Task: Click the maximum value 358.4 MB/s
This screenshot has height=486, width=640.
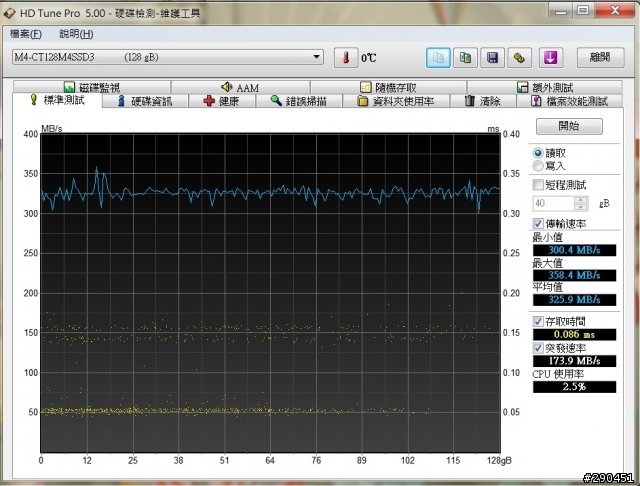Action: pos(574,275)
